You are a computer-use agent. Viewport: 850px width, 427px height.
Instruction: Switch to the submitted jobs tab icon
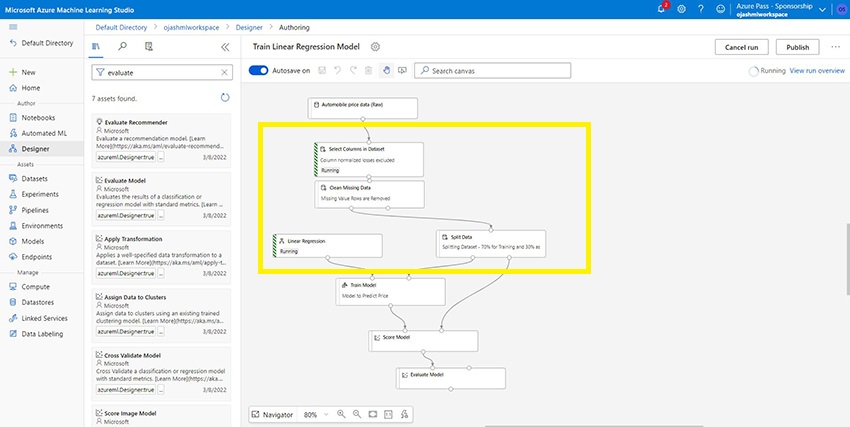149,47
